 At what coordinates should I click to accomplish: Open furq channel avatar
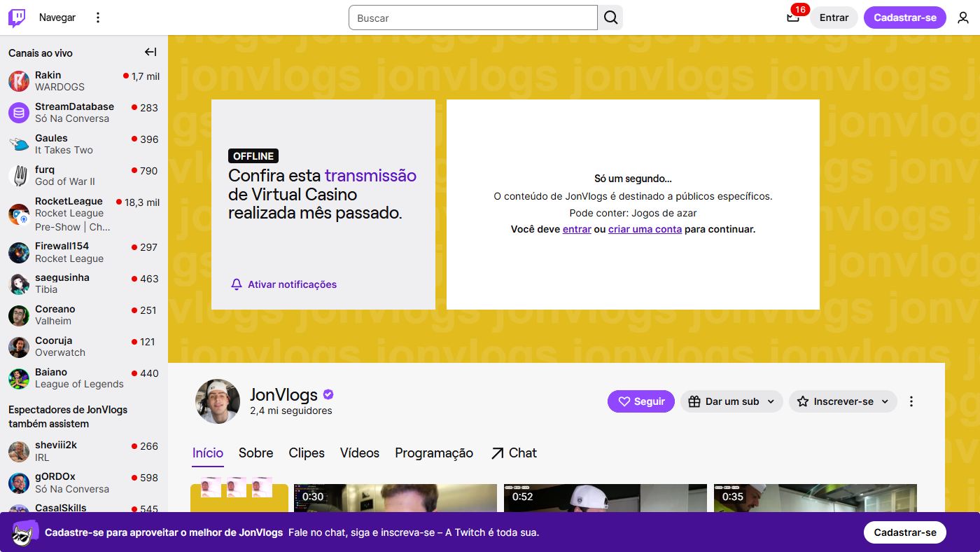point(19,176)
